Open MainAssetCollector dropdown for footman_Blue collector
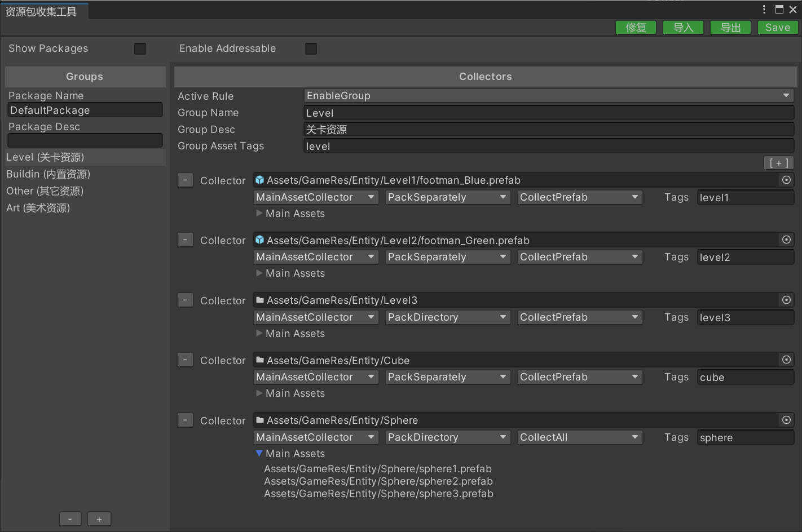 coord(316,197)
